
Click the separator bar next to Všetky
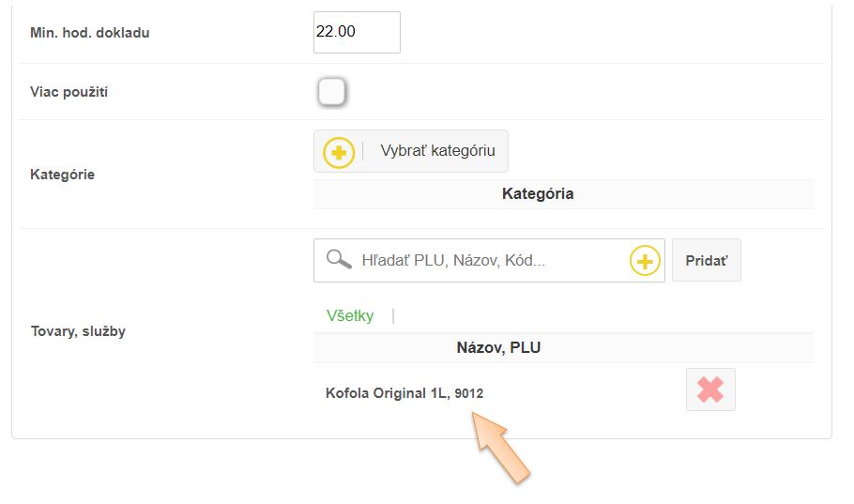coord(393,316)
